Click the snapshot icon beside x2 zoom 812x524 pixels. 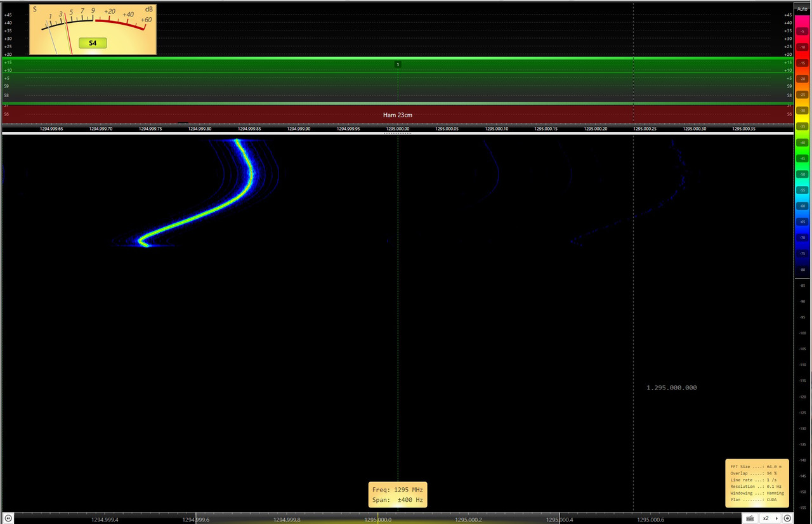750,518
